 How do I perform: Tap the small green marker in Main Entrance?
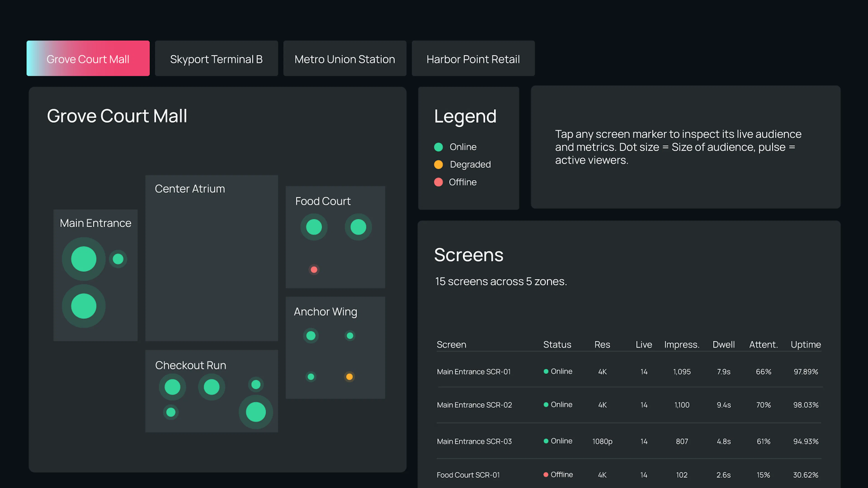tap(118, 259)
